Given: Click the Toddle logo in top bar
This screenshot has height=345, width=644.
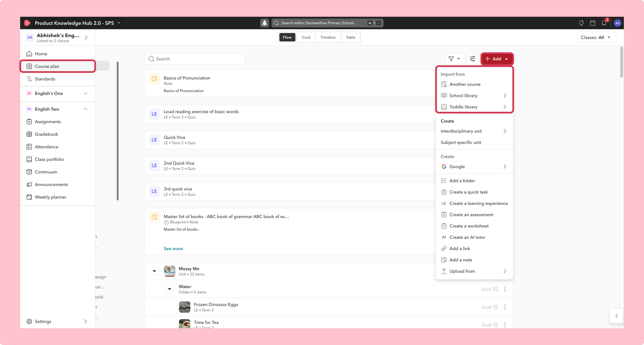Looking at the screenshot, I should click(27, 23).
